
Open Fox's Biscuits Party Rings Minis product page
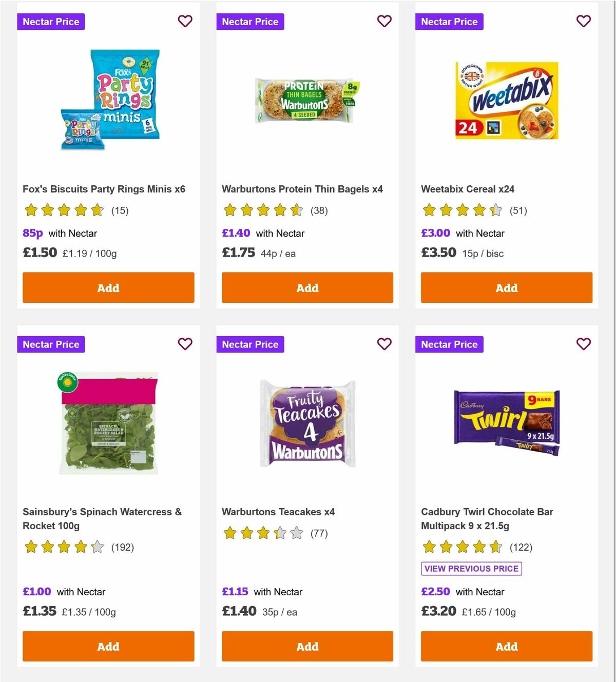coord(104,189)
